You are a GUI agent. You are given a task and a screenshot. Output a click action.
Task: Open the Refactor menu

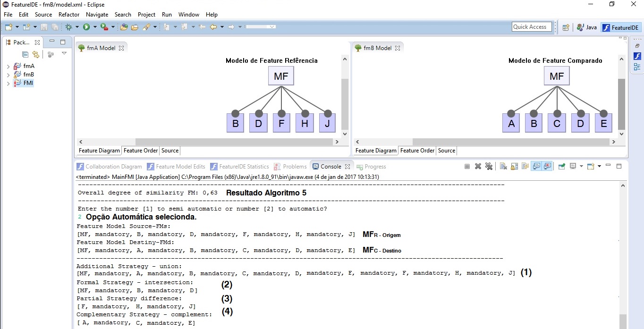point(69,15)
